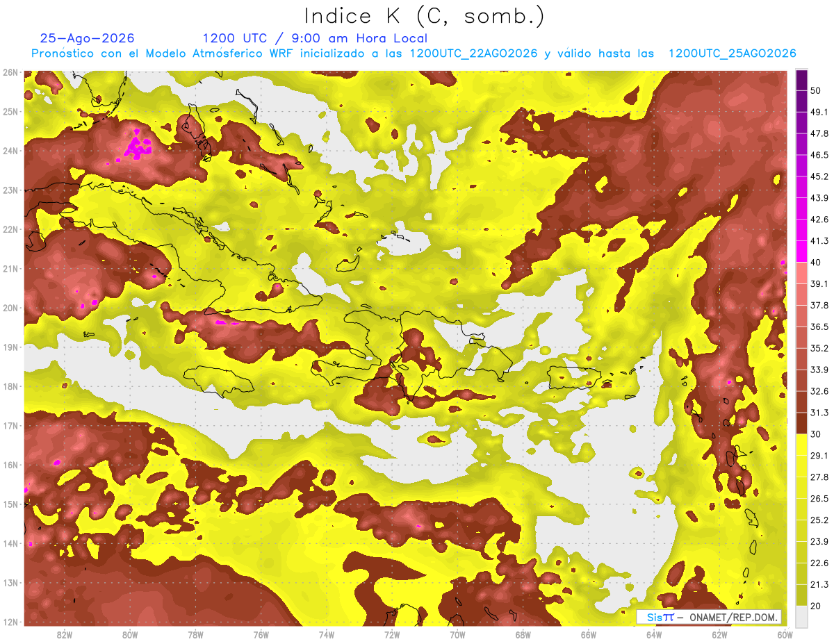The image size is (834, 644).
Task: Click the "SisTT - ONAMET/REP.DOM." logo box
Action: [x=710, y=617]
